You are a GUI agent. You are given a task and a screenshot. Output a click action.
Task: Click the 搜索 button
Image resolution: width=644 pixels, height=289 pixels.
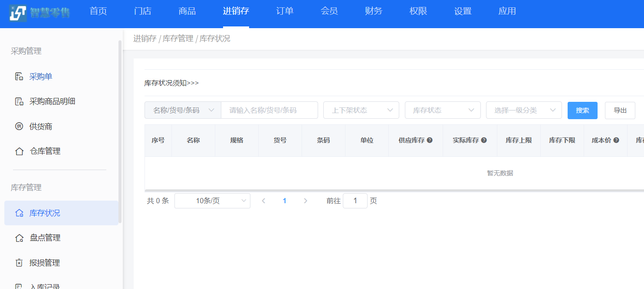tap(582, 110)
